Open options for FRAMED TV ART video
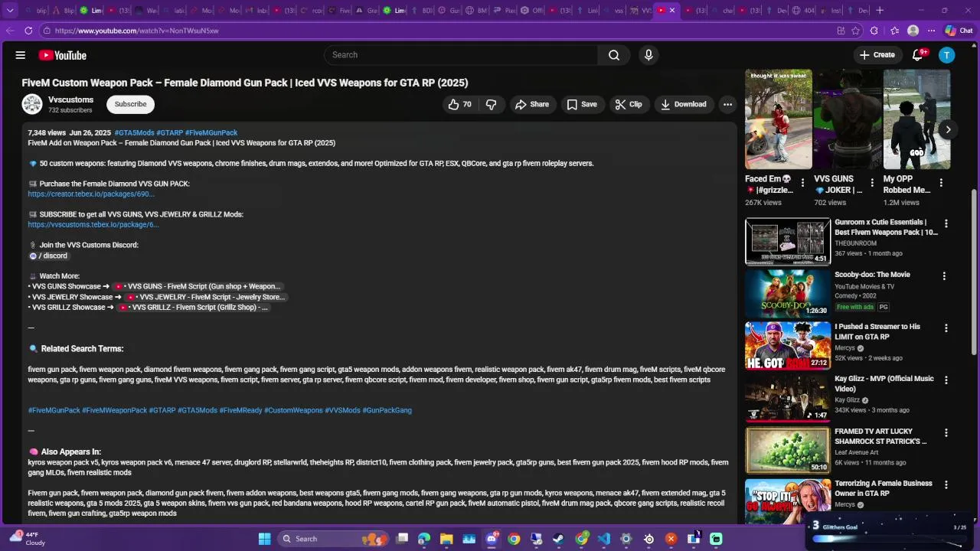The height and width of the screenshot is (551, 980). coord(946,432)
